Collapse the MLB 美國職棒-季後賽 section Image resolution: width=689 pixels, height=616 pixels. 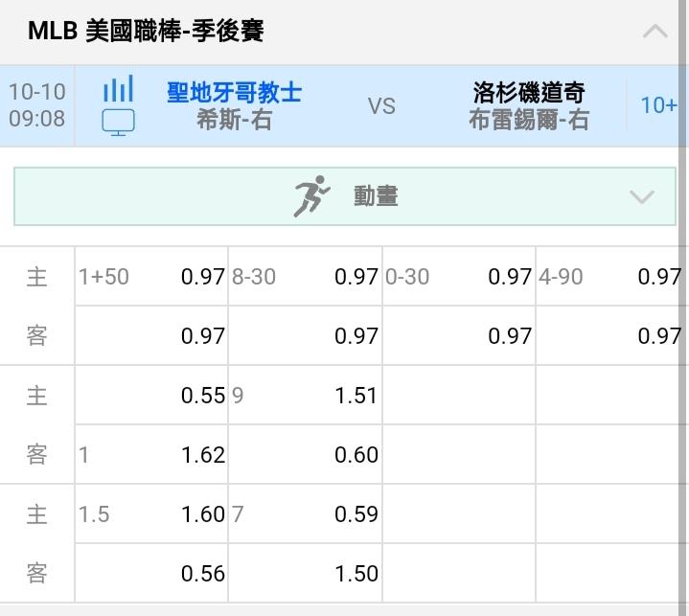point(655,32)
